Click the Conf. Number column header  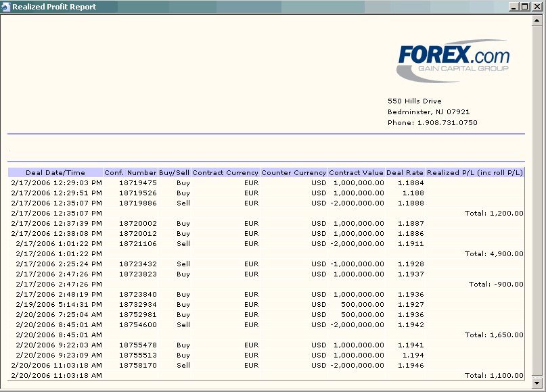click(x=131, y=172)
